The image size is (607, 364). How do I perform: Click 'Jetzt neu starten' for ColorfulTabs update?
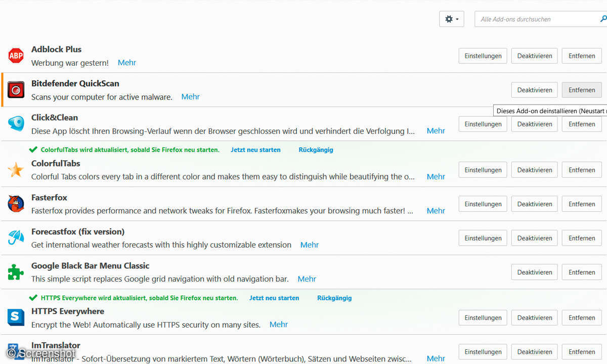(x=255, y=150)
